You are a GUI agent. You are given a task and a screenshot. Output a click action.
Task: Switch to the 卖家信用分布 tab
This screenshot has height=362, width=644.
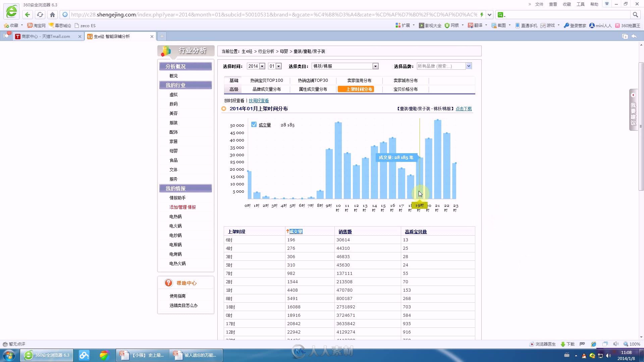(x=359, y=80)
